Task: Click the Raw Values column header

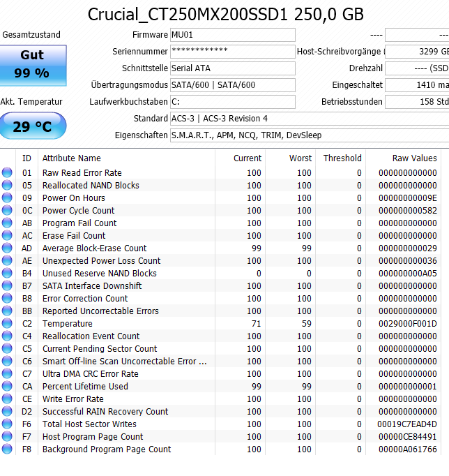Action: pyautogui.click(x=403, y=158)
